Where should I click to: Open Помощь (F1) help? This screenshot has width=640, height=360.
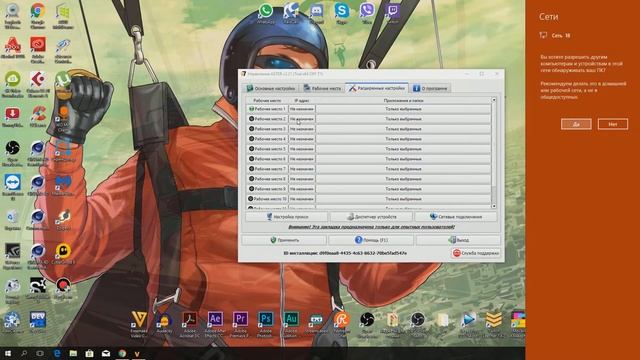coord(371,240)
